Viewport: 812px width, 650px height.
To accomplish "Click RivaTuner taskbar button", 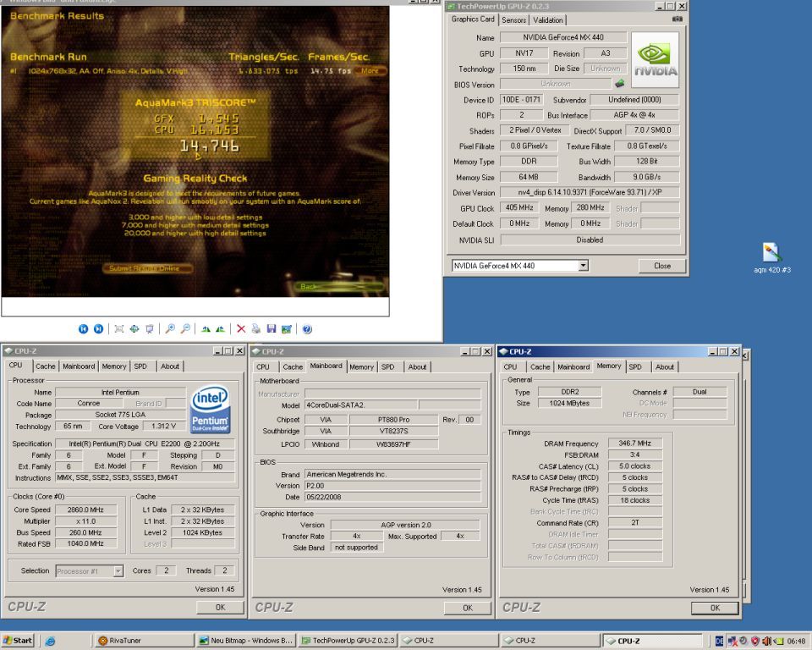I will pyautogui.click(x=144, y=641).
